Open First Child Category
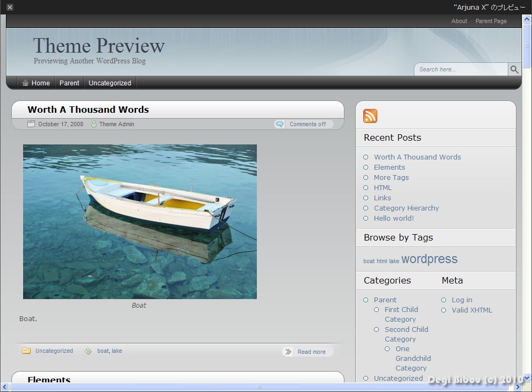This screenshot has height=392, width=532. click(401, 314)
